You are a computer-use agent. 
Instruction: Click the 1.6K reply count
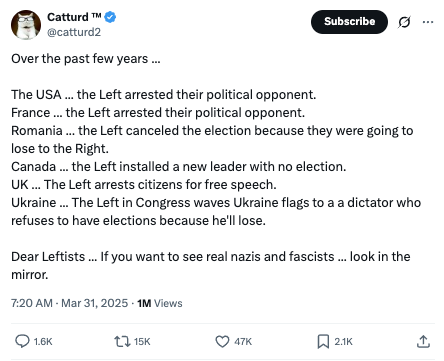click(x=43, y=342)
